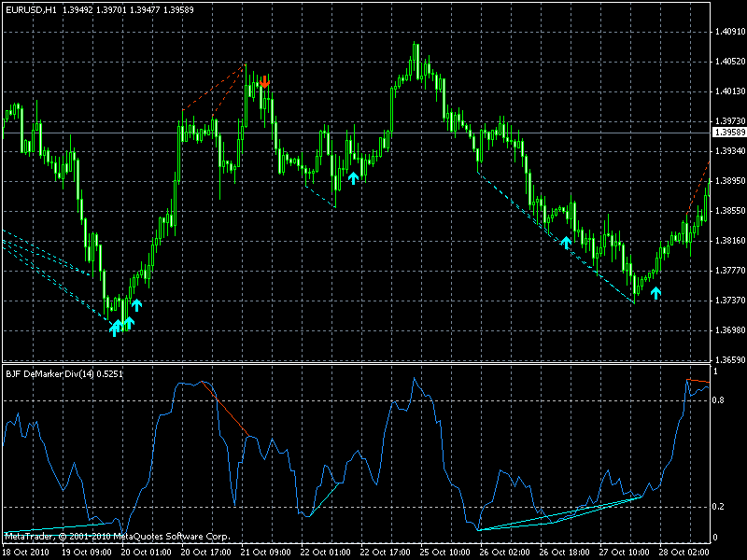Click the 22 Oct 01:00 time label
This screenshot has height=560, width=747.
(325, 553)
